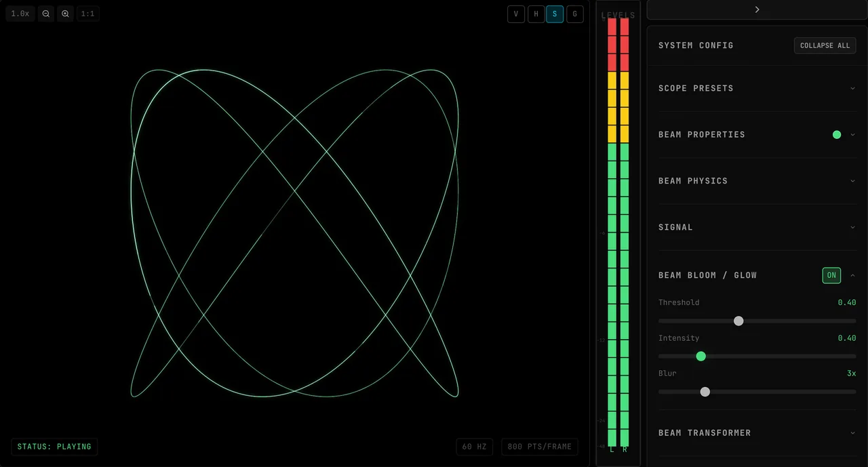Expand the Beam Properties section
The height and width of the screenshot is (467, 868).
[757, 134]
